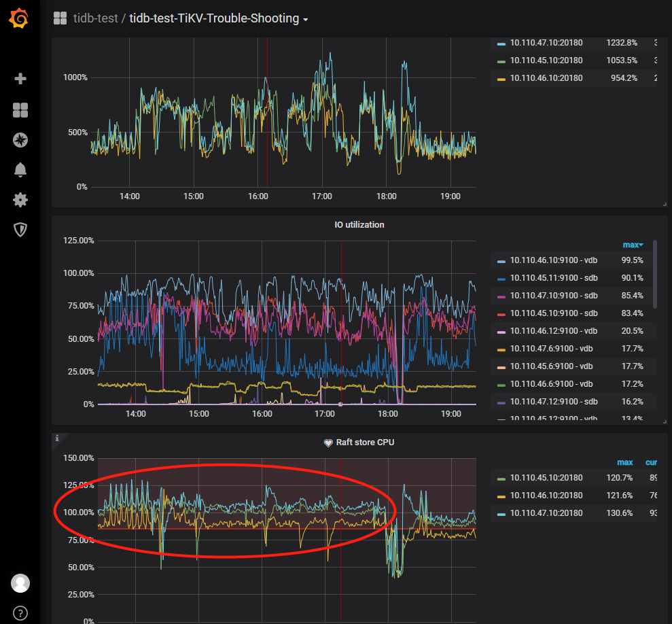Open the Grafana home logo

tap(19, 18)
